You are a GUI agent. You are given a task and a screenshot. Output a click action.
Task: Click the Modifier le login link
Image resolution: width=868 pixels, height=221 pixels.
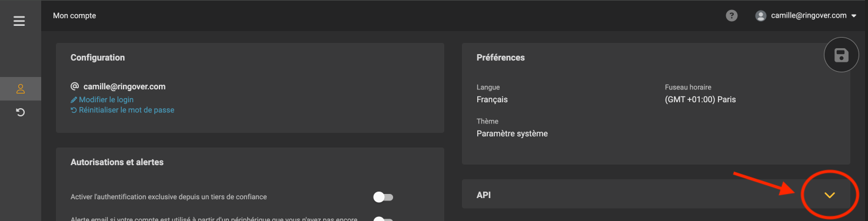coord(106,100)
